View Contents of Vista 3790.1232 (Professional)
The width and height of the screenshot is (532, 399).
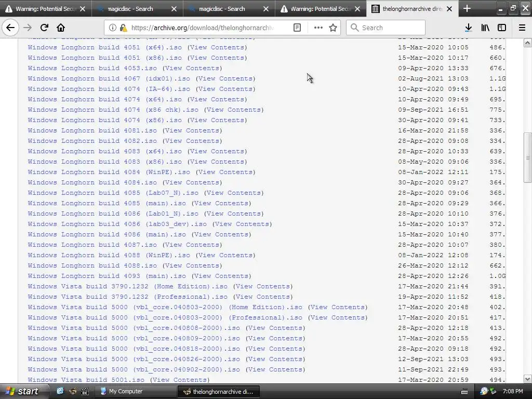[x=263, y=297]
